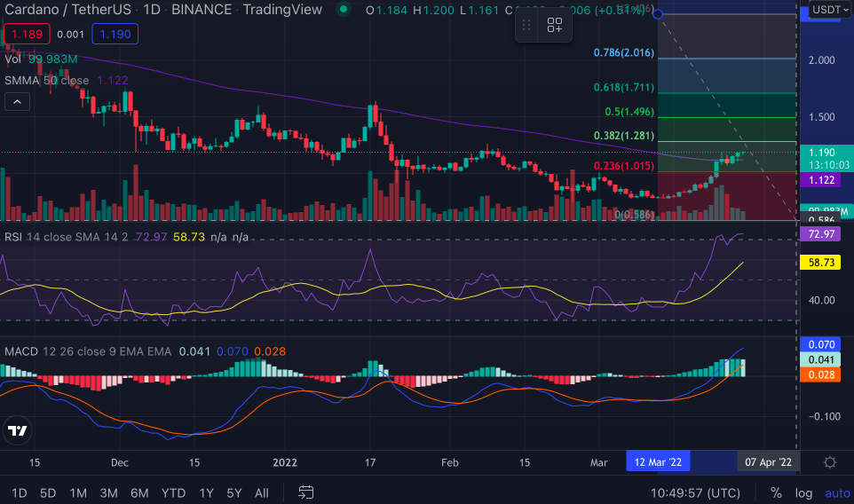Click the 2.000 price axis tick
The width and height of the screenshot is (854, 504).
point(821,59)
